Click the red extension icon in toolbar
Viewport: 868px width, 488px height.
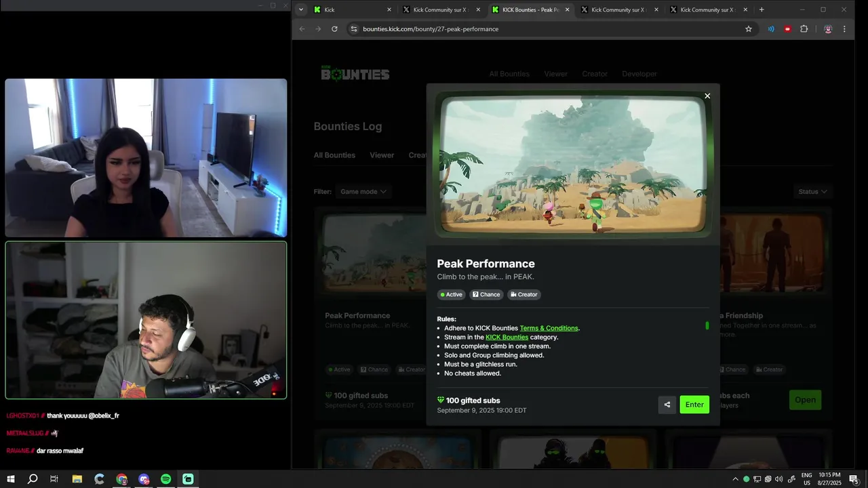point(787,29)
